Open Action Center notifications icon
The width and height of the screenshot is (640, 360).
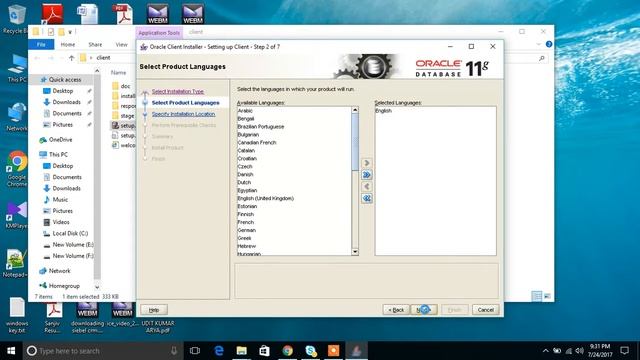[624, 351]
